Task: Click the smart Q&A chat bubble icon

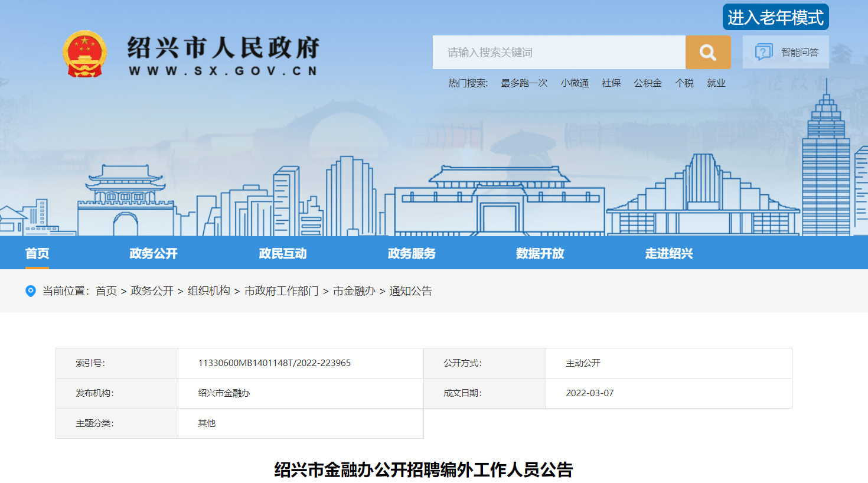Action: pos(763,52)
